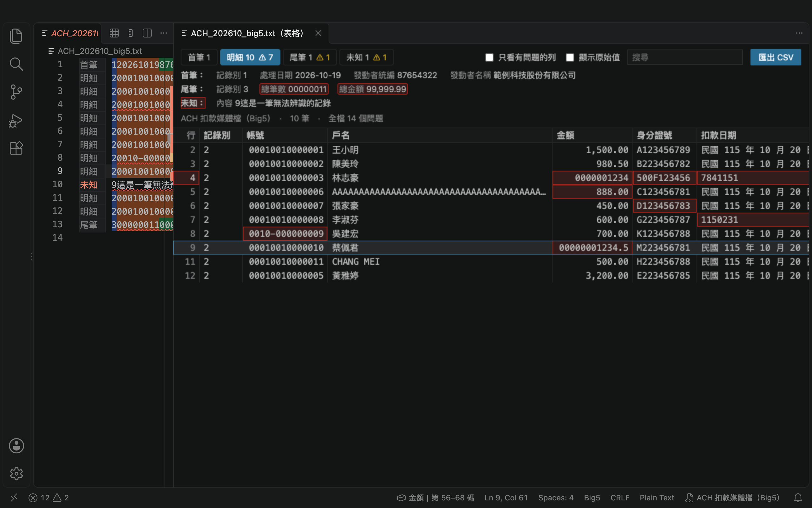Screen dimensions: 812x508
Task: Click the invalid account cell 0010-000000009
Action: pos(285,233)
